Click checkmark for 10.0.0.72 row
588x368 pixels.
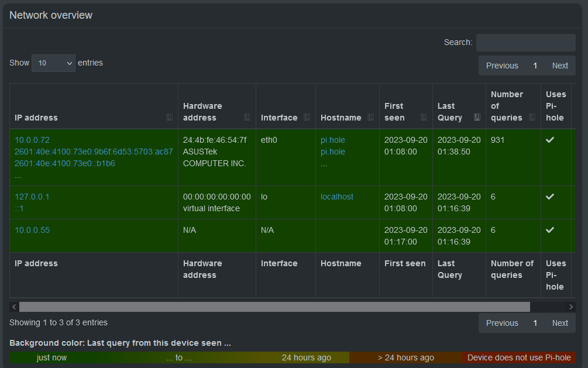pos(549,140)
